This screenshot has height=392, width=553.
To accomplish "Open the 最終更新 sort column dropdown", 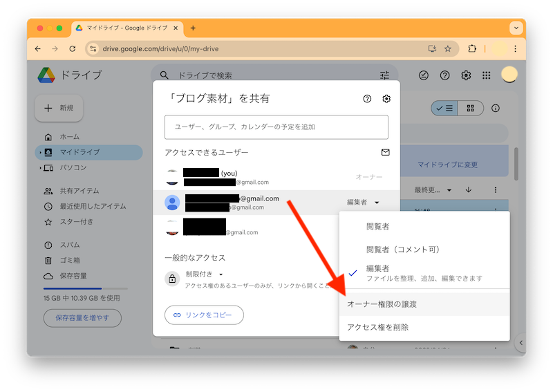I will 433,190.
